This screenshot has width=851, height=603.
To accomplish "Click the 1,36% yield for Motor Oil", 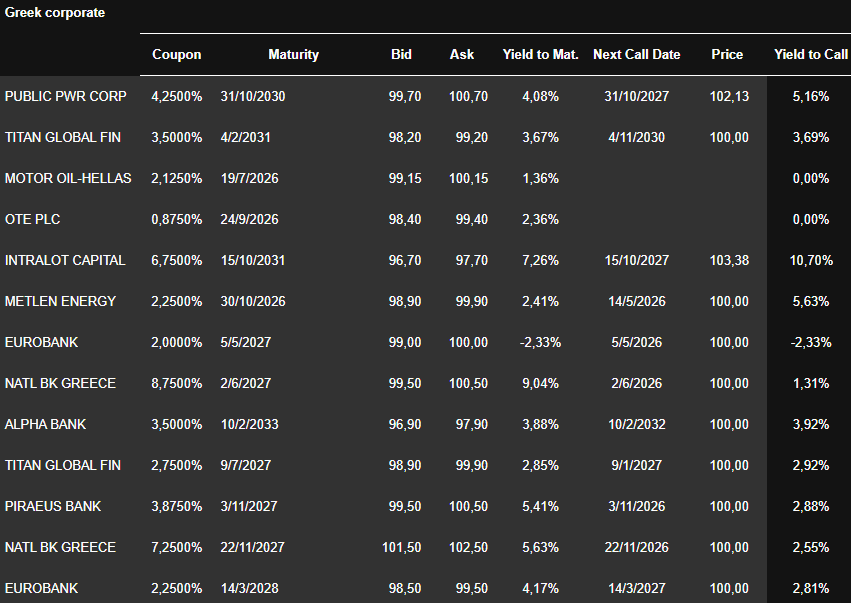I will click(541, 178).
